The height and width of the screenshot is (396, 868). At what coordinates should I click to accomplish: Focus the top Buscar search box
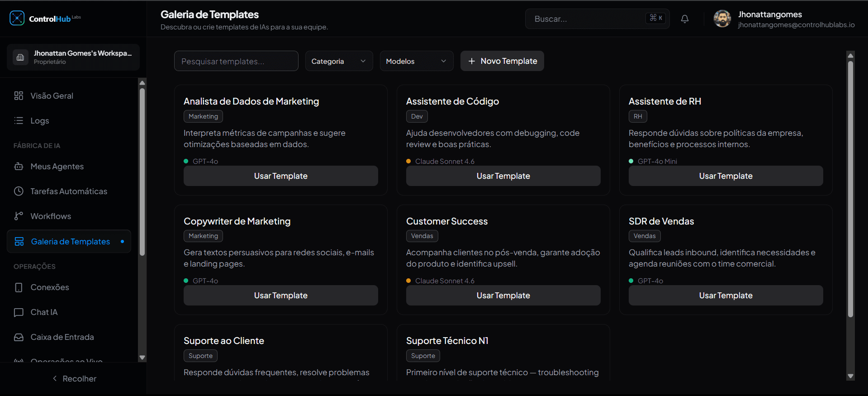pyautogui.click(x=597, y=19)
